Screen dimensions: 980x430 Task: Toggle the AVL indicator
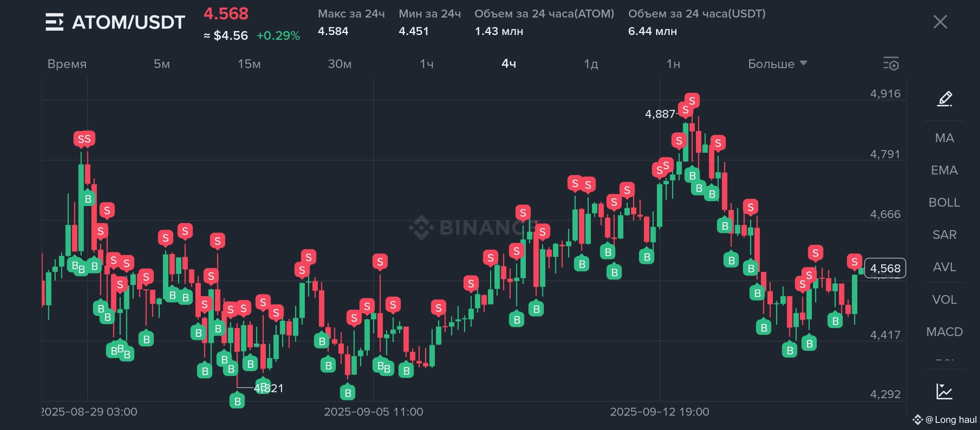pyautogui.click(x=945, y=267)
